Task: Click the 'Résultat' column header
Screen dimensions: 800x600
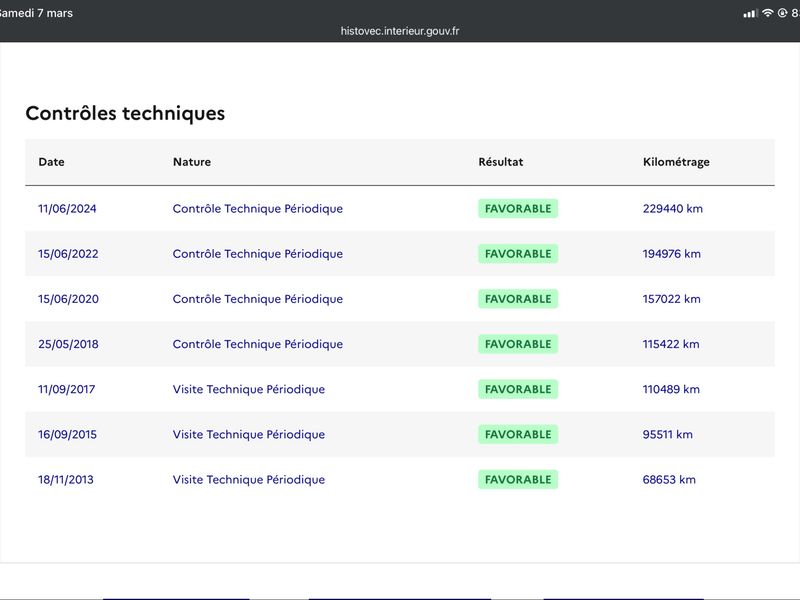Action: [500, 162]
